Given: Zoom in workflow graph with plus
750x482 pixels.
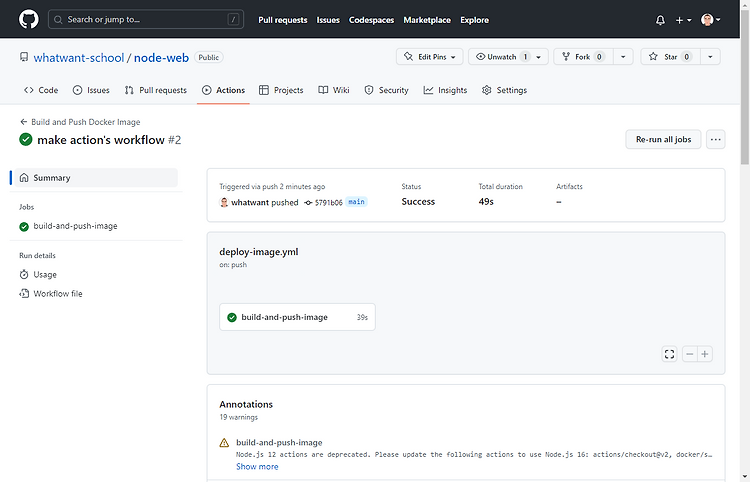Looking at the screenshot, I should 705,354.
